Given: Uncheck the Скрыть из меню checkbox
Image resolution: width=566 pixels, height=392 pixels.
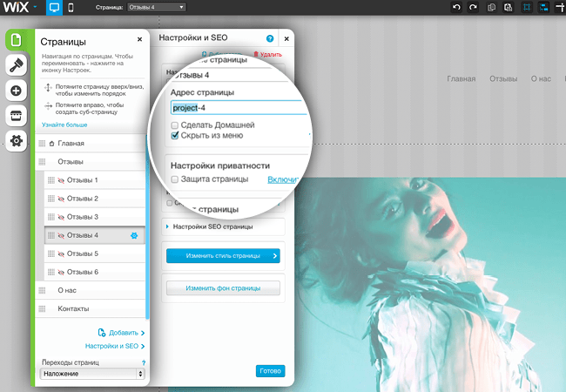Looking at the screenshot, I should click(x=175, y=135).
